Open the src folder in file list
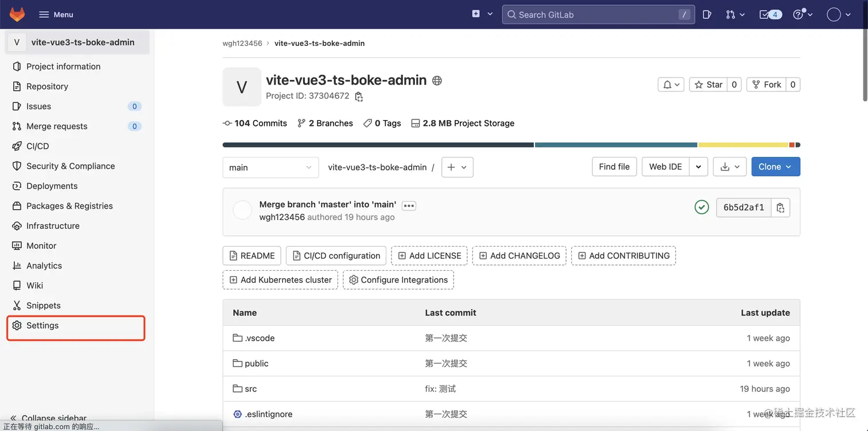Screen dimensions: 868x431 (x=251, y=388)
